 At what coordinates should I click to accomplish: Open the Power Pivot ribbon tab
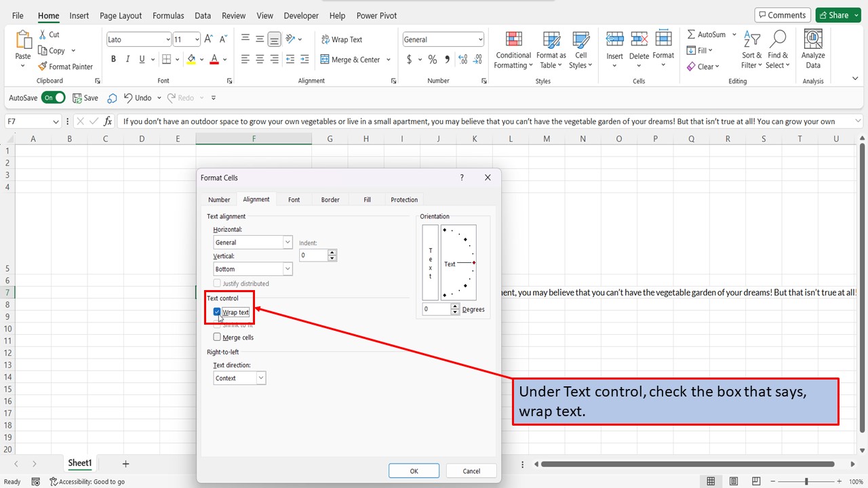(x=376, y=15)
